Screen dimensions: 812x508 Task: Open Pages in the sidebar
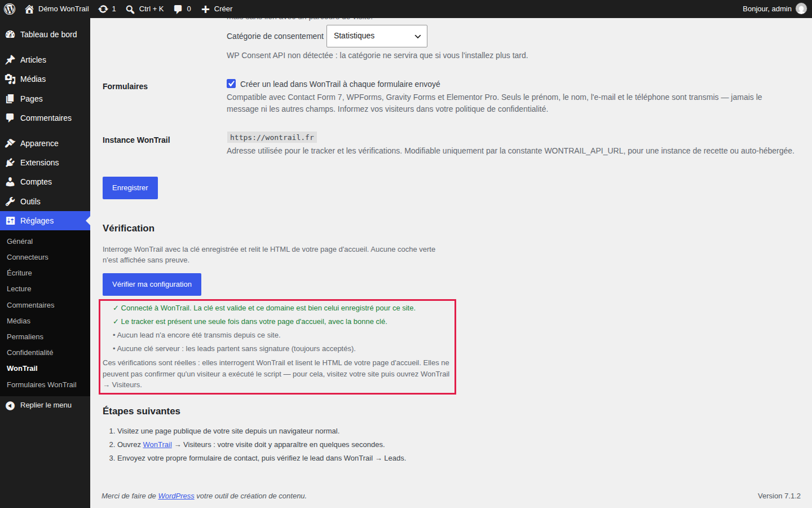coord(45,99)
